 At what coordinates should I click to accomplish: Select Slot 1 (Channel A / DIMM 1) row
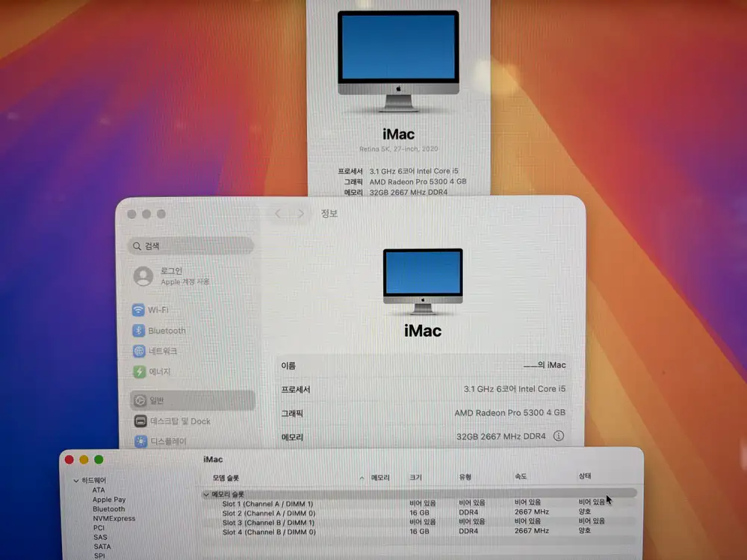click(x=420, y=503)
